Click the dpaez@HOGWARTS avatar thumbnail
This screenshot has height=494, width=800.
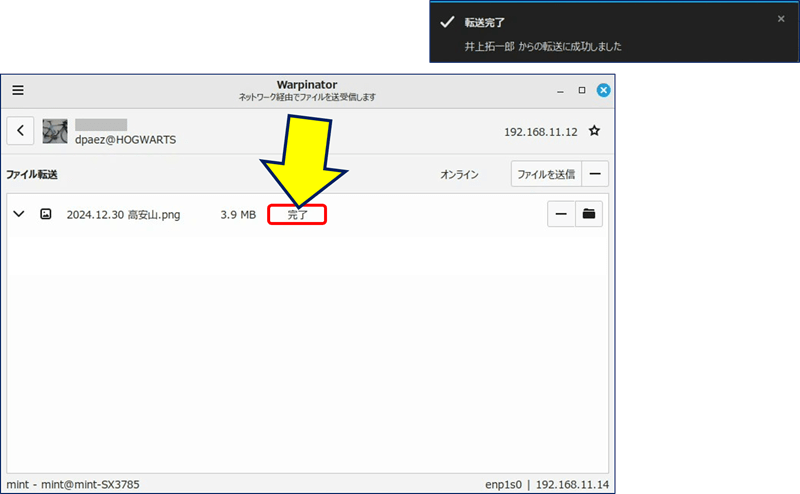click(x=55, y=131)
